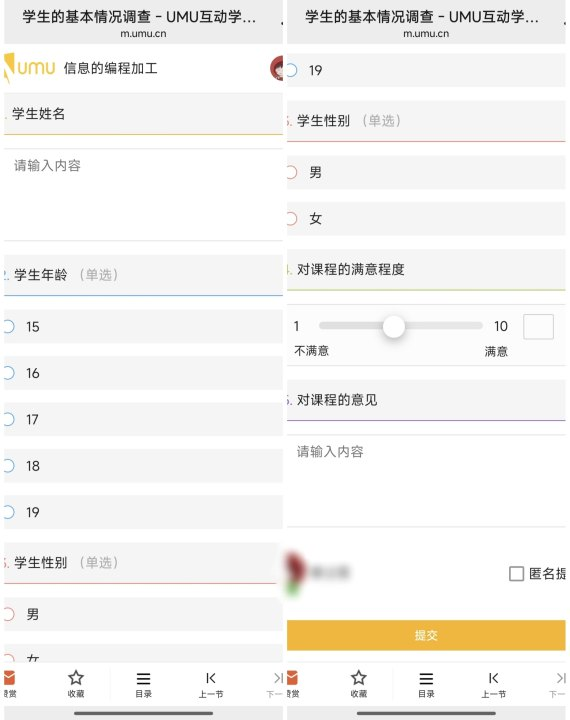
Task: Click right panel 上一节 previous-section icon
Action: (x=494, y=678)
